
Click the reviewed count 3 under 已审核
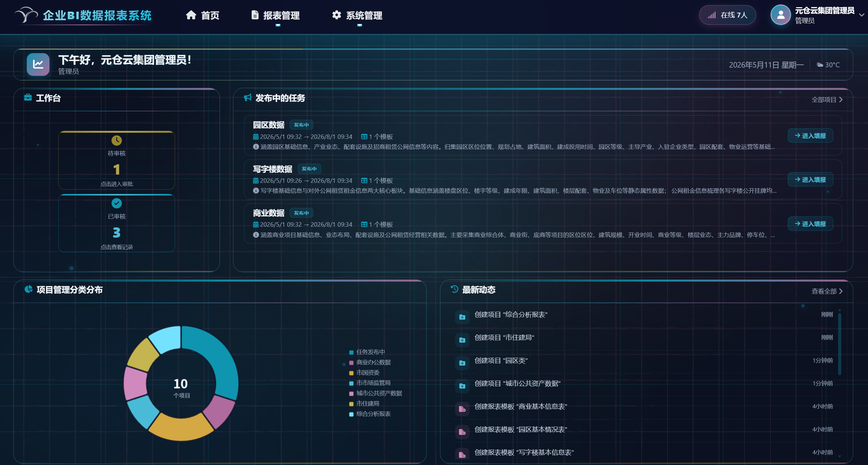click(117, 233)
